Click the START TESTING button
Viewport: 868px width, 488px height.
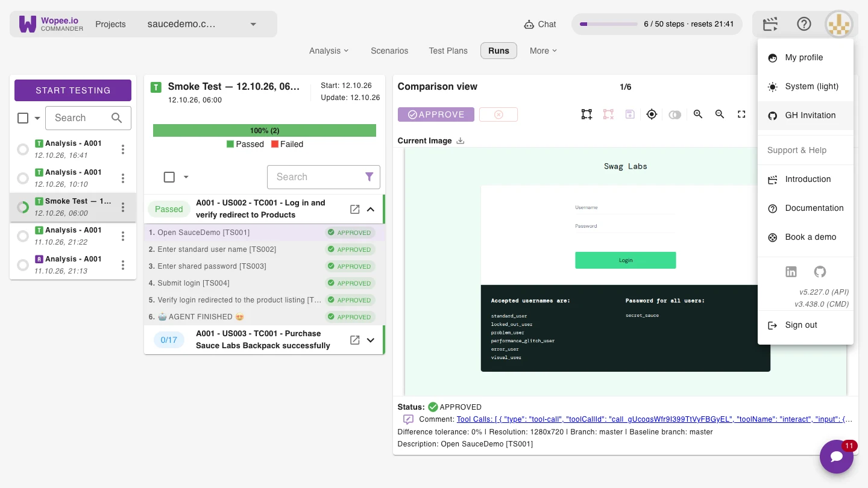[x=73, y=90]
